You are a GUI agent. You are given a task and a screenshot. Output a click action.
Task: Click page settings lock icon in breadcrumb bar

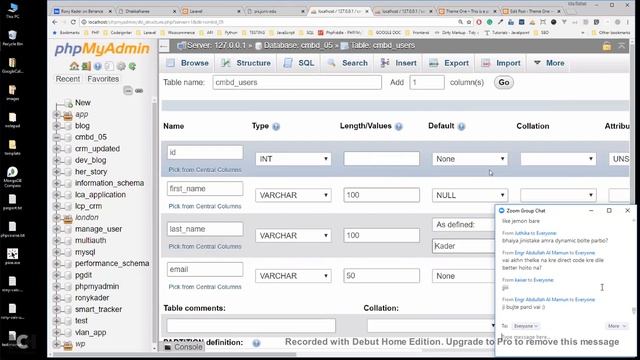[607, 46]
